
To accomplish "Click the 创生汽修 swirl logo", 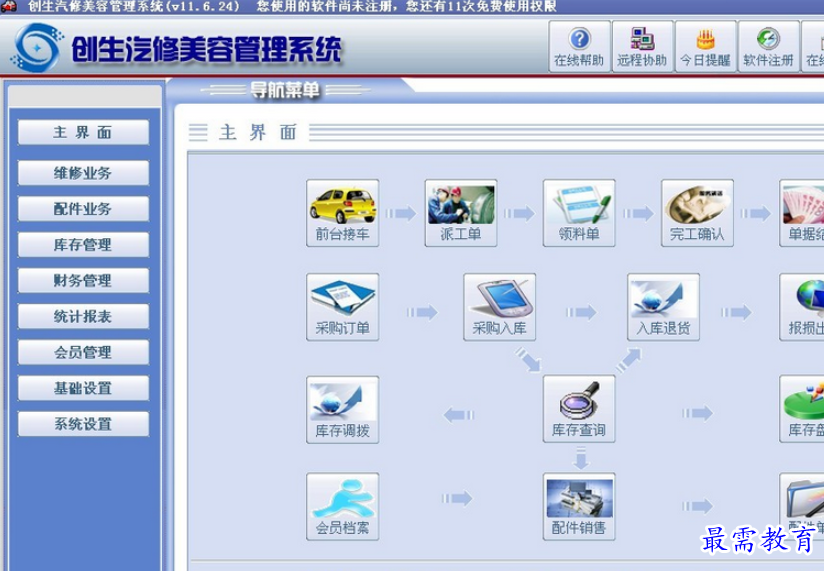I will tap(38, 48).
